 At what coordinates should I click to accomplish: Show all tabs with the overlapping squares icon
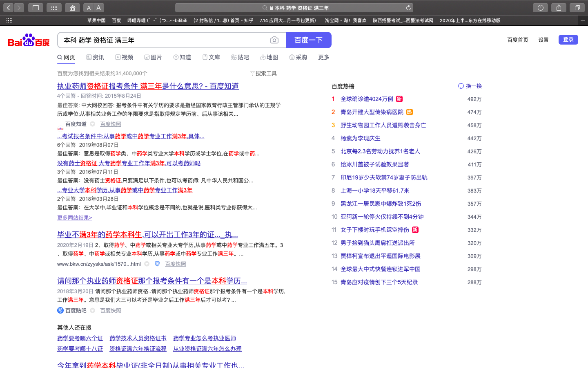click(x=577, y=8)
